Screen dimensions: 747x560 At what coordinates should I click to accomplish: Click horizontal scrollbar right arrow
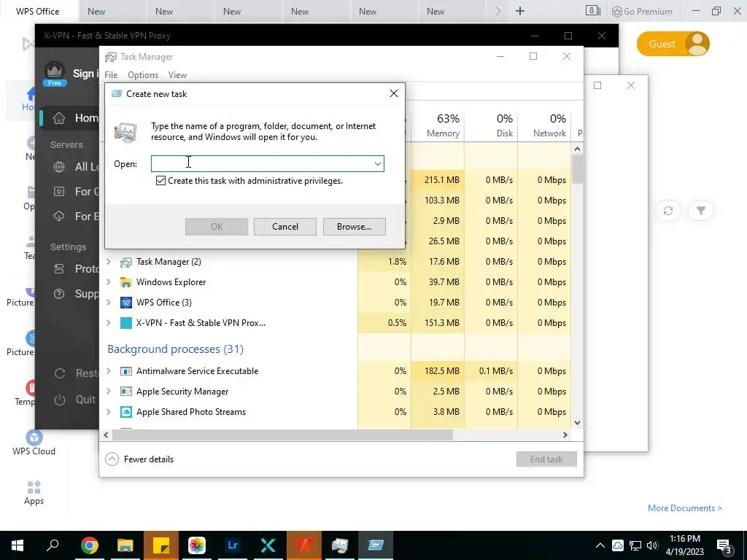coord(565,435)
